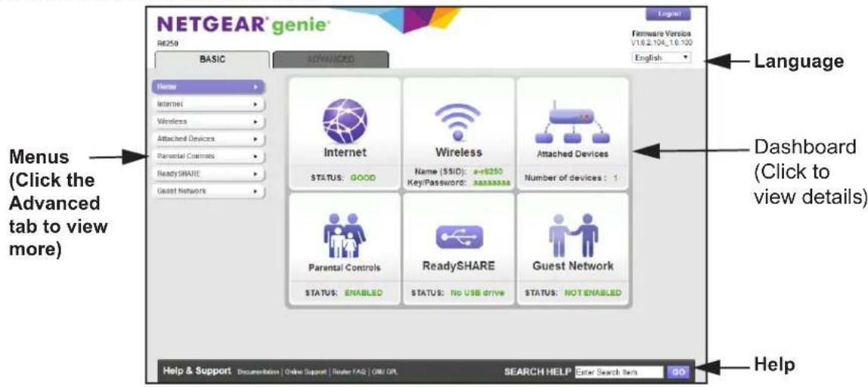Open the Router FAQ link
The image size is (868, 387).
[350, 372]
